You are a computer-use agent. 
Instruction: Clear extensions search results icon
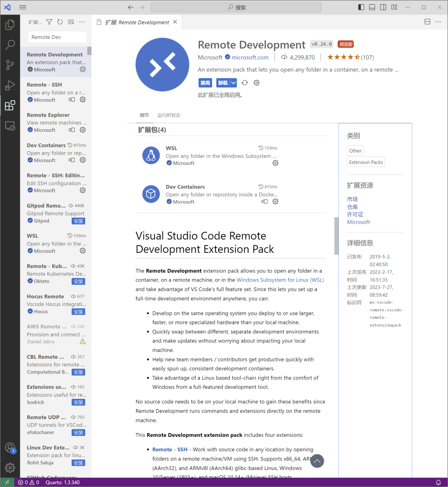point(71,22)
